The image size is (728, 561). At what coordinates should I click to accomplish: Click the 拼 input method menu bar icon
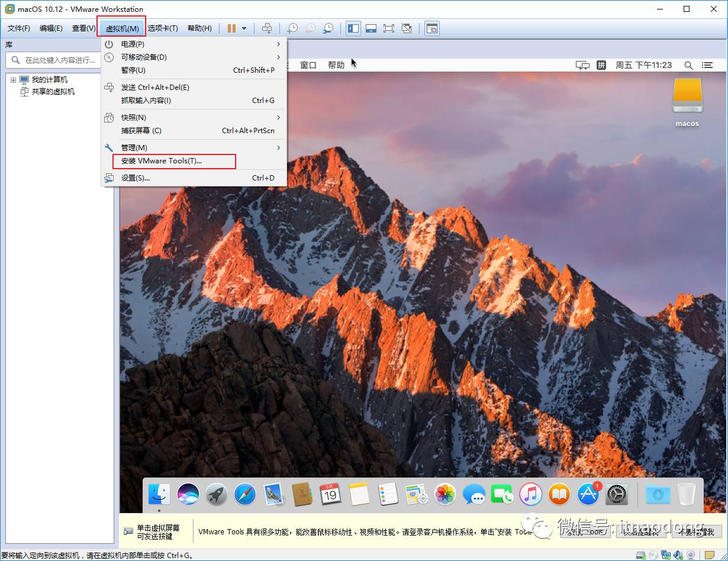point(601,65)
